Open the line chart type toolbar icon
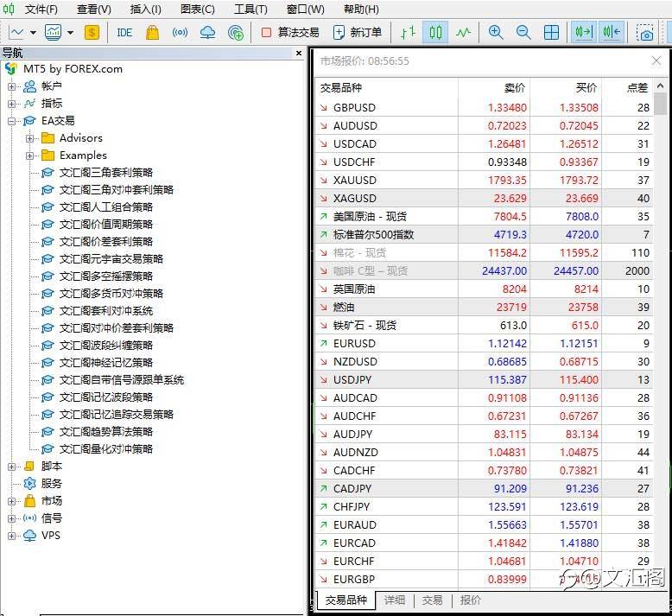672x616 pixels. tap(16, 32)
